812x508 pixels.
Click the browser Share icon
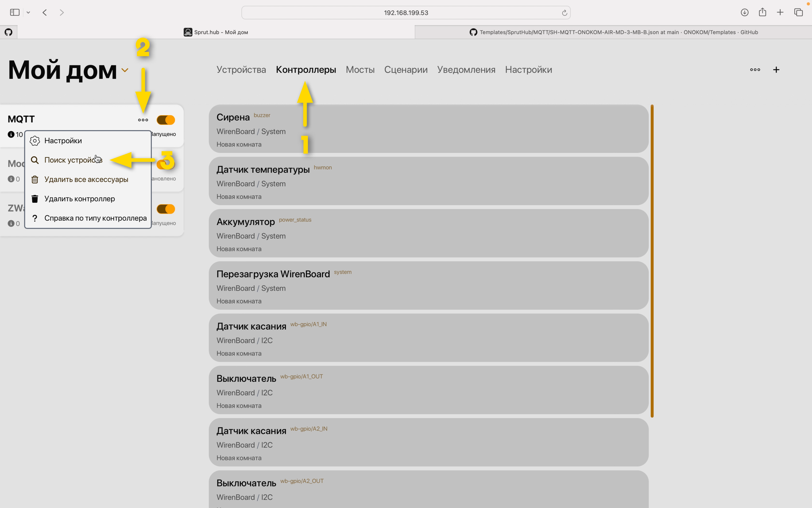(762, 12)
